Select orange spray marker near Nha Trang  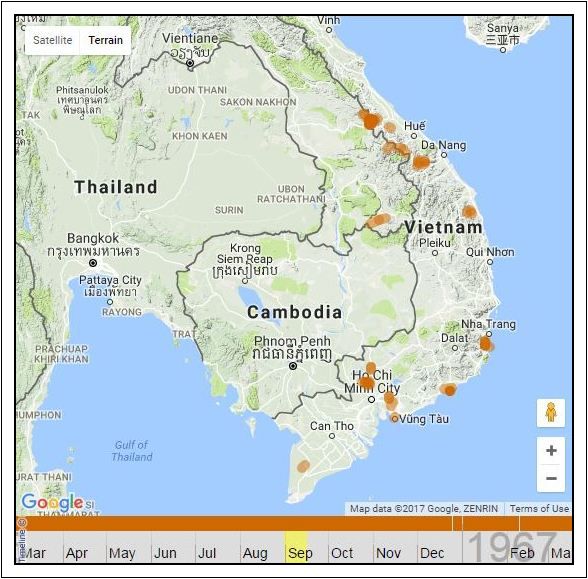[x=486, y=344]
